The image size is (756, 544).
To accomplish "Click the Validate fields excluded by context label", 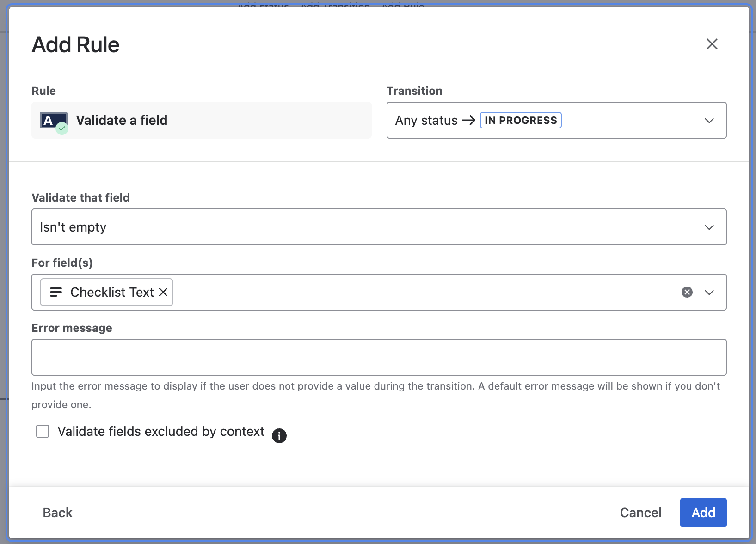I will [x=161, y=431].
